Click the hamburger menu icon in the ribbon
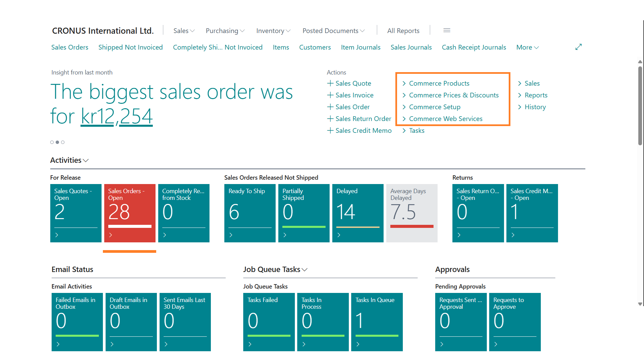The image size is (644, 360). (447, 30)
